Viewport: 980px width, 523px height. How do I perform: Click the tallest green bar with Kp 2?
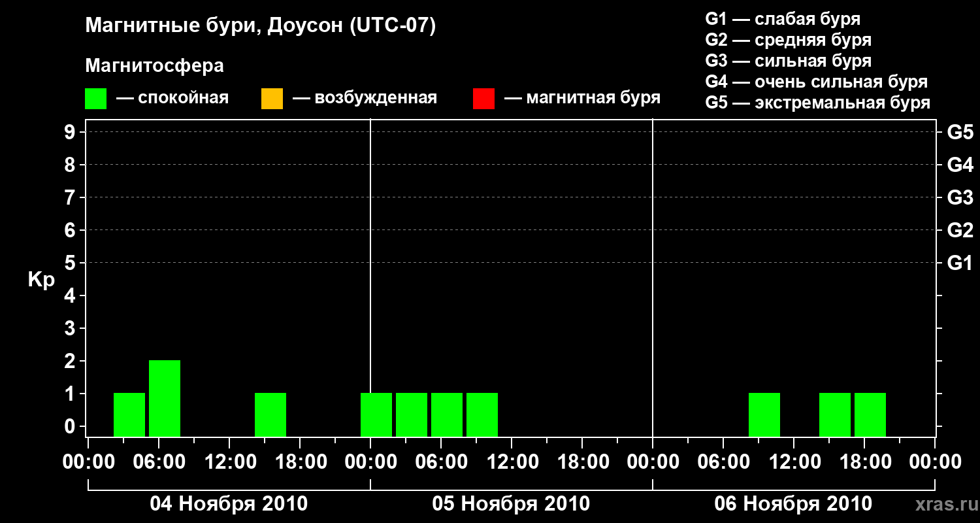click(x=165, y=398)
